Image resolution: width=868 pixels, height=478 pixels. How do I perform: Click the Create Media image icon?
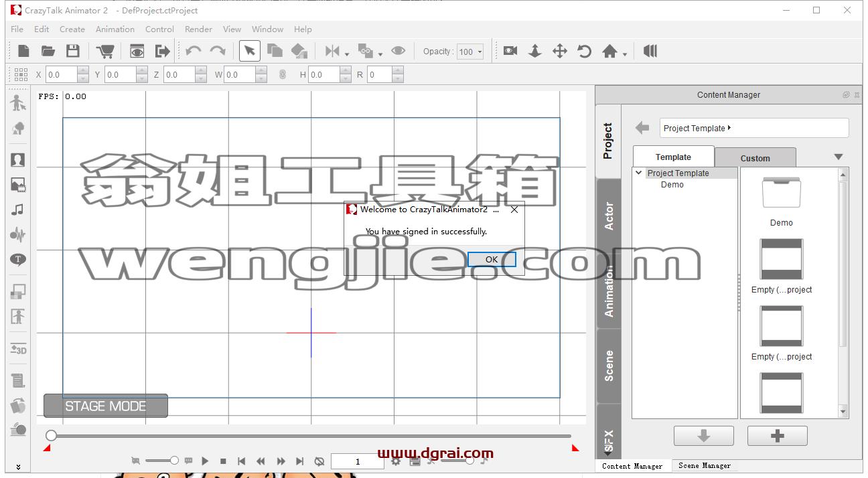[x=18, y=185]
